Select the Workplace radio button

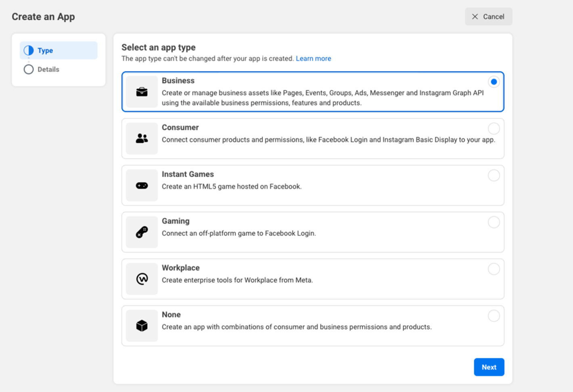pyautogui.click(x=494, y=269)
